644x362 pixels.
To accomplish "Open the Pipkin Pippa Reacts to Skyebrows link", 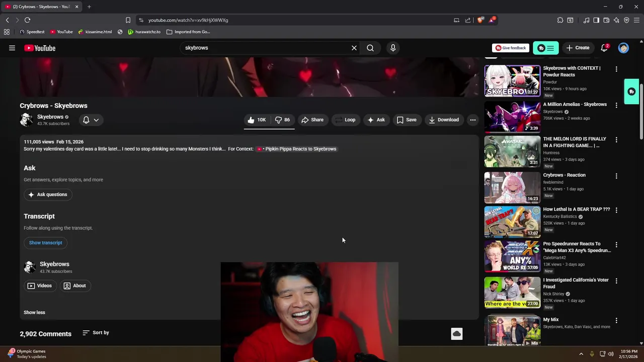I will tap(297, 149).
